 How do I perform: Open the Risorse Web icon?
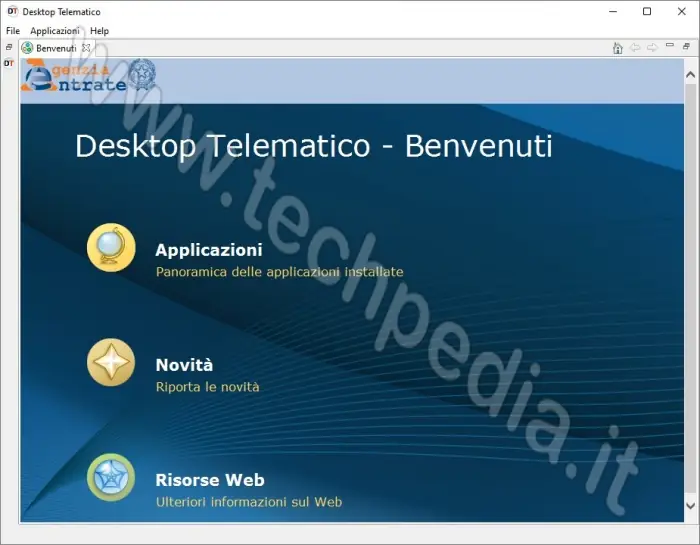(x=111, y=478)
